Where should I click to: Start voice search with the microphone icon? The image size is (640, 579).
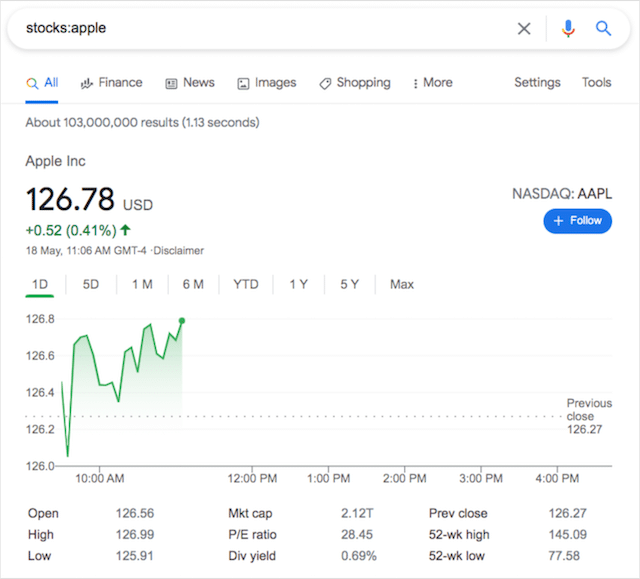click(568, 29)
